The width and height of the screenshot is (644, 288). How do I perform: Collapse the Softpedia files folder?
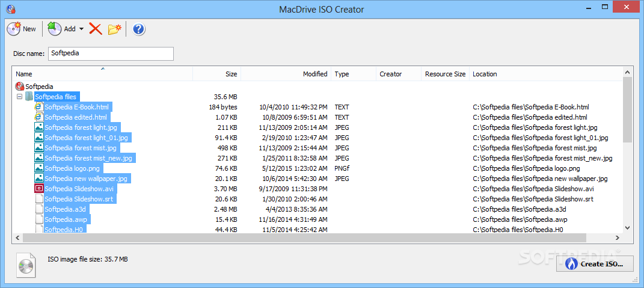click(19, 97)
